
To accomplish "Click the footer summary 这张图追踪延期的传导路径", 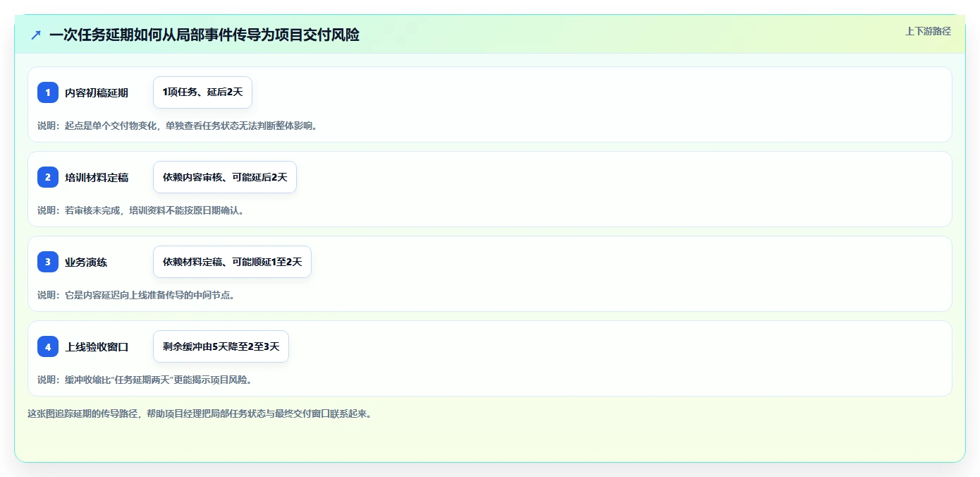I will click(x=200, y=413).
